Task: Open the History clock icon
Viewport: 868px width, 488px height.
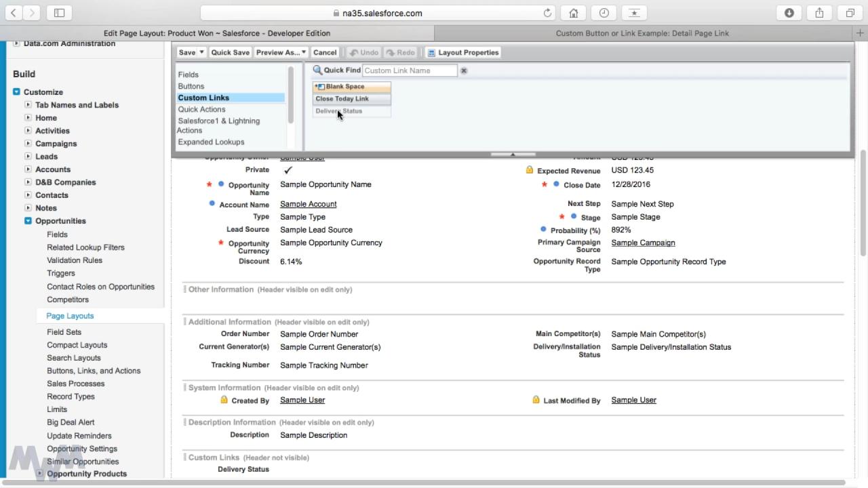Action: [604, 13]
